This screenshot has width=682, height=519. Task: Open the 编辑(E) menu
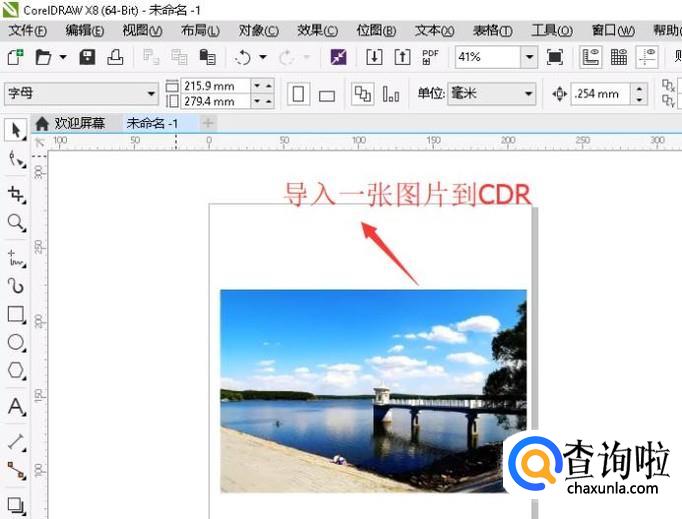(84, 30)
